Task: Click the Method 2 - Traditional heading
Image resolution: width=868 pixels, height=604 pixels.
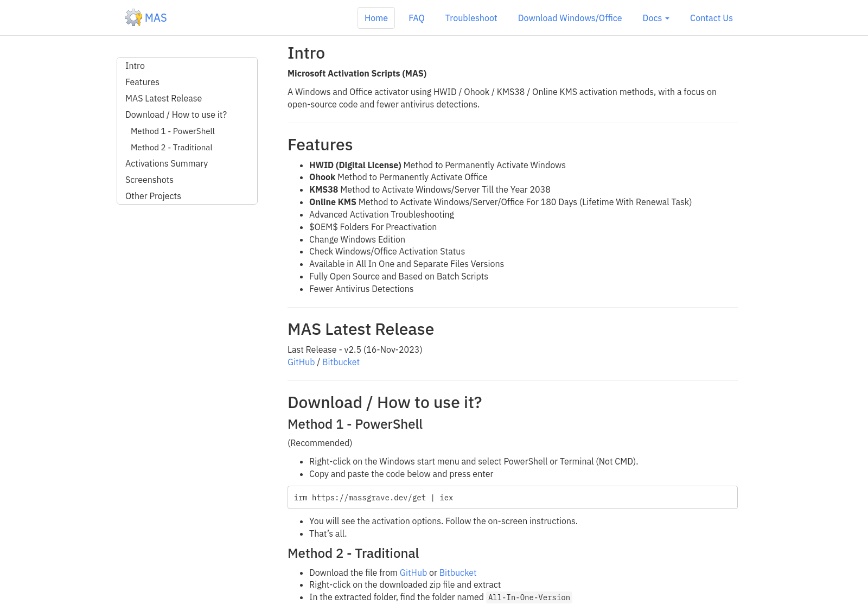Action: click(353, 554)
